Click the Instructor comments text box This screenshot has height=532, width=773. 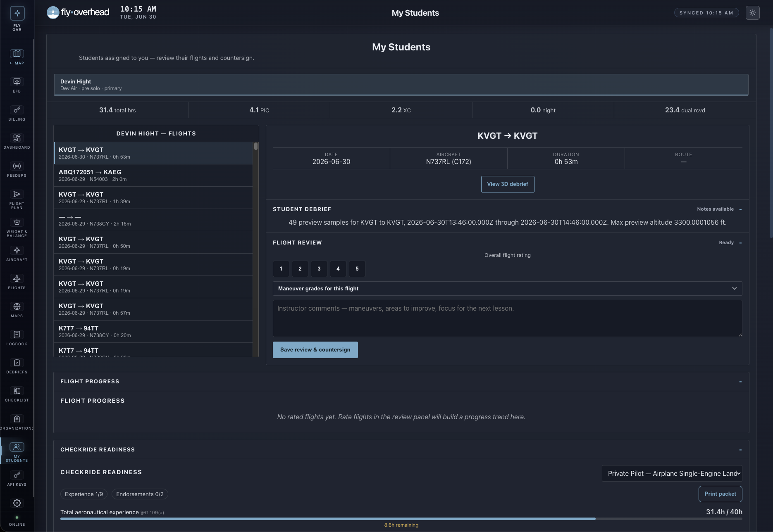click(x=508, y=318)
